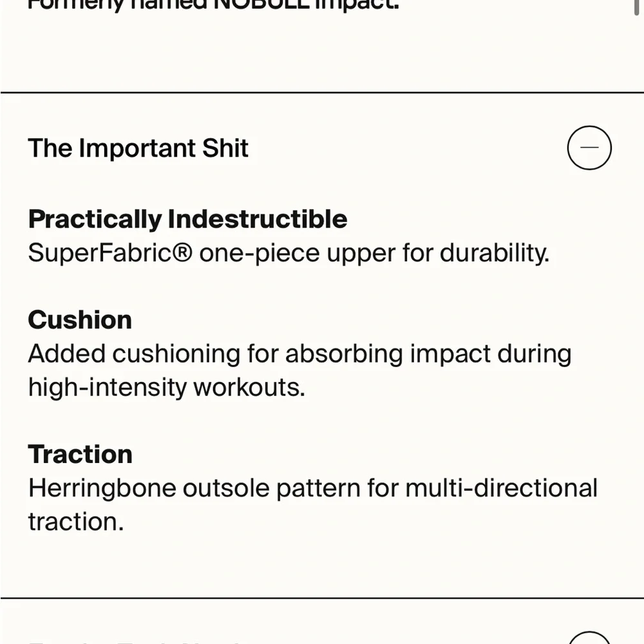Viewport: 644px width, 644px height.
Task: Click the word "multi-directional"
Action: 501,488
